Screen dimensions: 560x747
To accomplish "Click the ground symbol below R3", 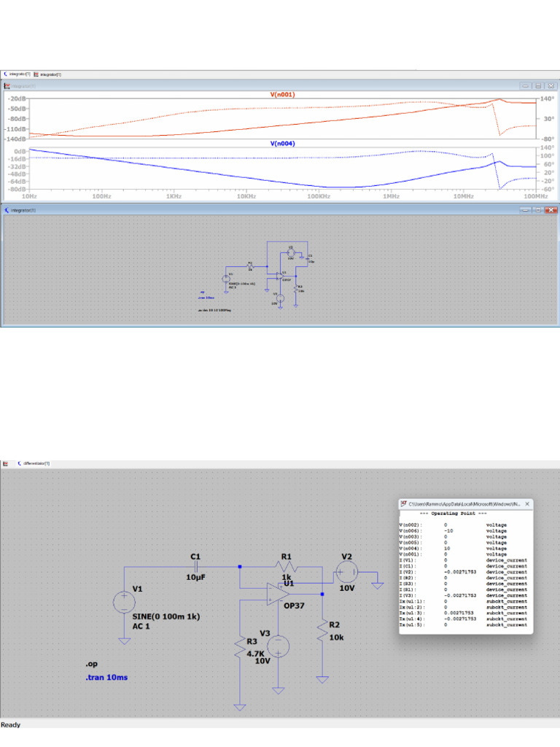I will [x=239, y=707].
